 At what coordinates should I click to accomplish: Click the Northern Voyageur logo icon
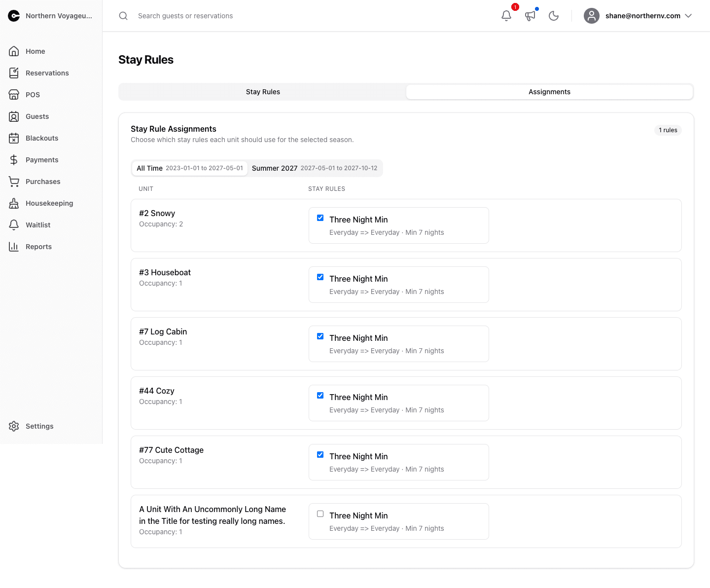click(x=14, y=16)
